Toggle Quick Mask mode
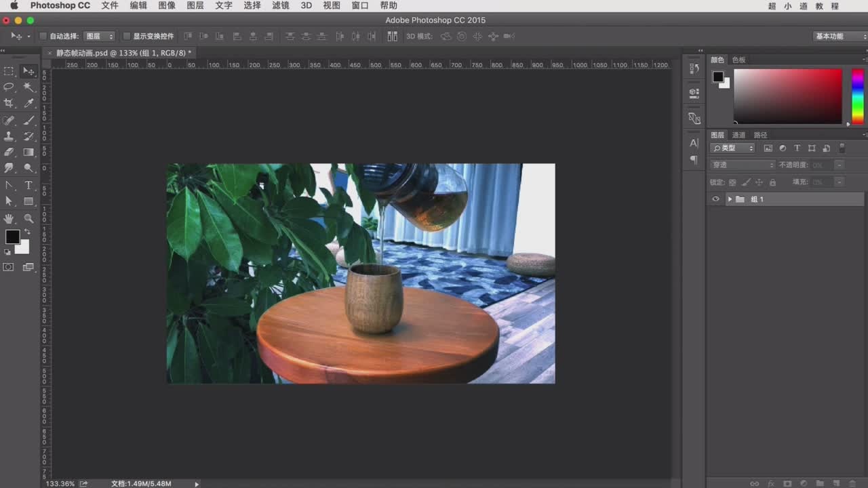868x488 pixels. 8,267
